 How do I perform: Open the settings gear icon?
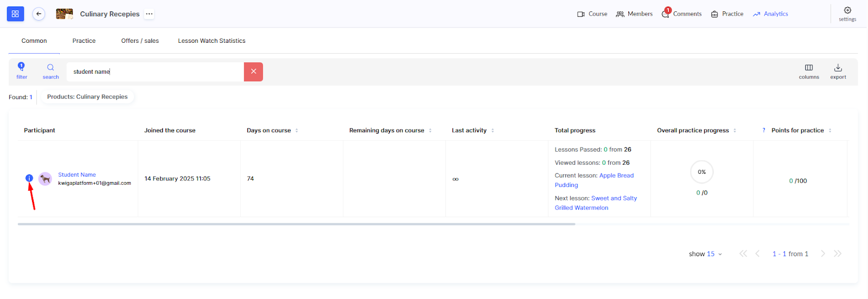847,10
